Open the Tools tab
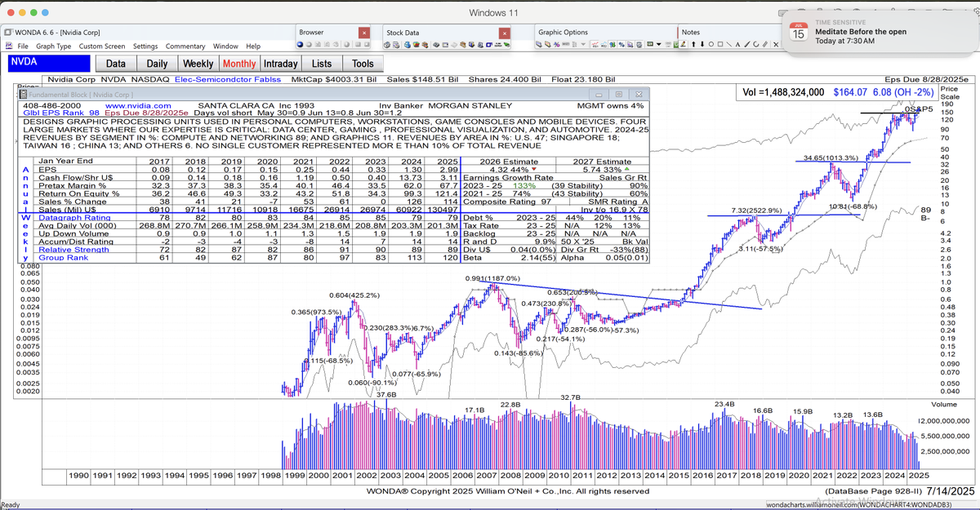Viewport: 980px width, 510px height. [x=363, y=64]
